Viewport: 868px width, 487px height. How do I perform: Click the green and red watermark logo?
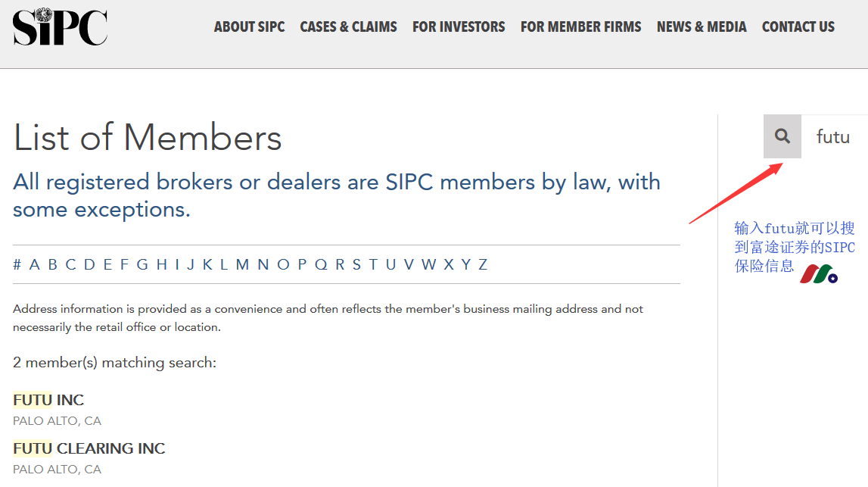[x=819, y=273]
